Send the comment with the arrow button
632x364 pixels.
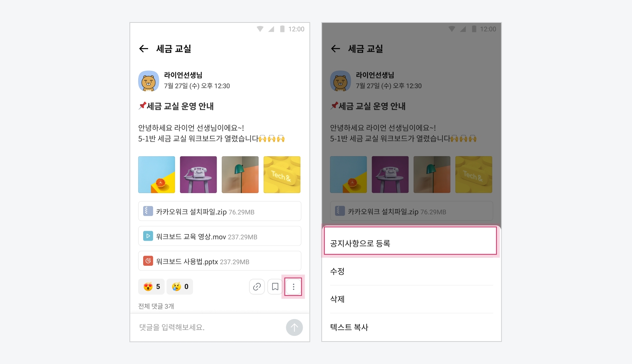(x=294, y=327)
